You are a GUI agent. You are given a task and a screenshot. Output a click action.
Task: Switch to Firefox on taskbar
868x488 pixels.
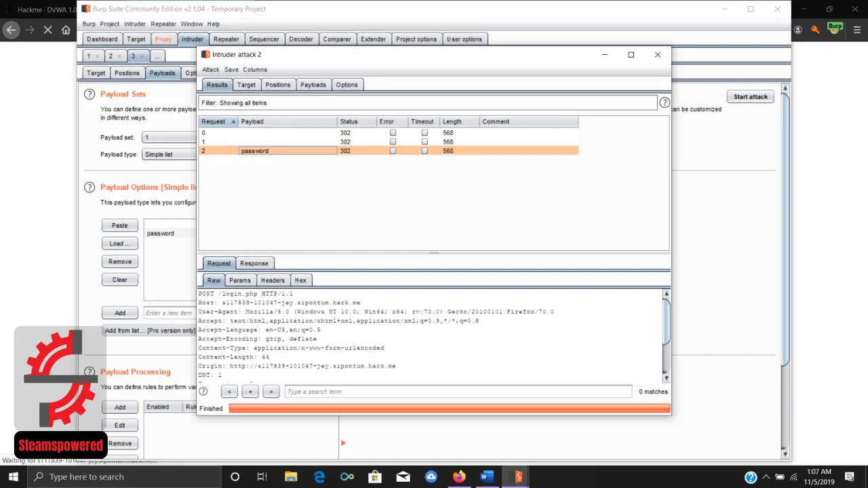(459, 476)
